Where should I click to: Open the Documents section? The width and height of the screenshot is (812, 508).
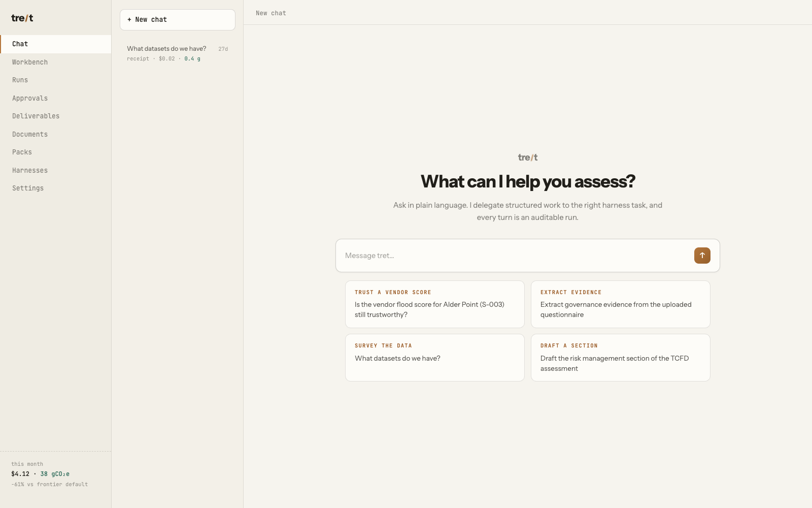(56, 134)
